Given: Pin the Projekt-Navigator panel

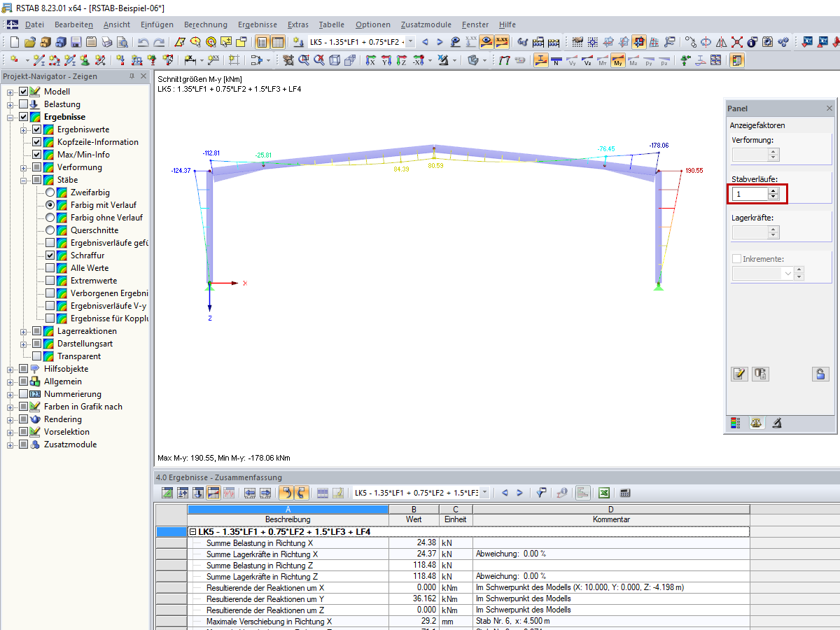Looking at the screenshot, I should [x=132, y=76].
